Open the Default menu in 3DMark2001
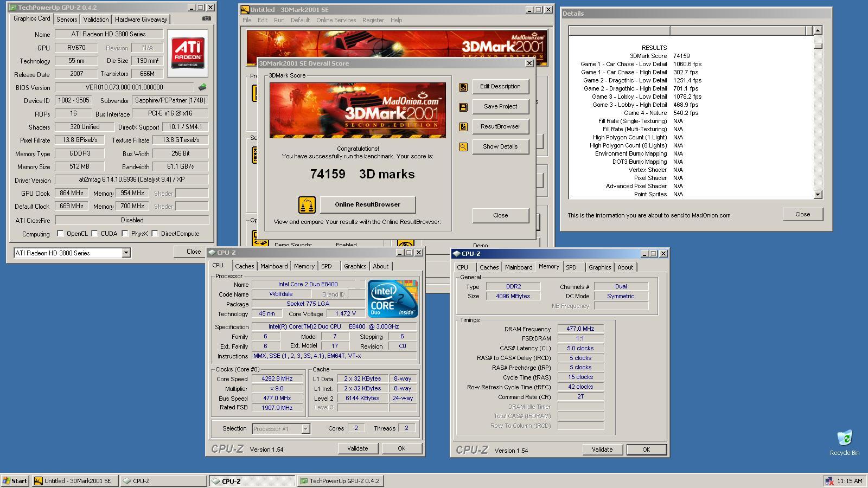Viewport: 868px width, 488px height. coord(300,20)
